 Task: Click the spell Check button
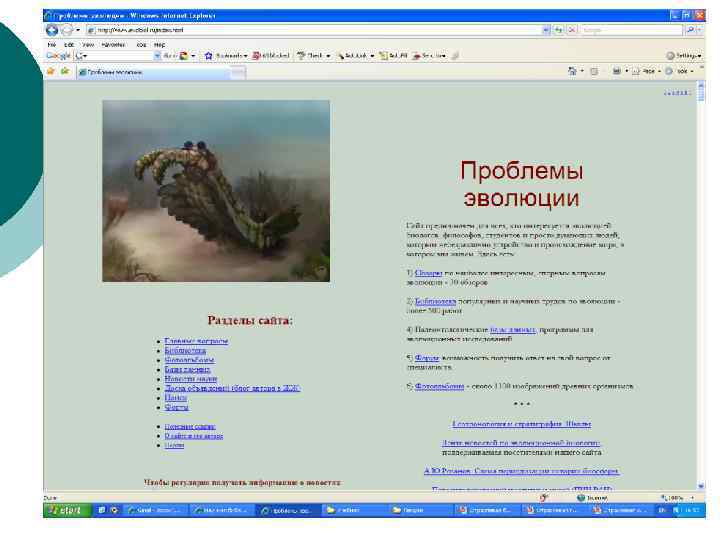(x=309, y=56)
